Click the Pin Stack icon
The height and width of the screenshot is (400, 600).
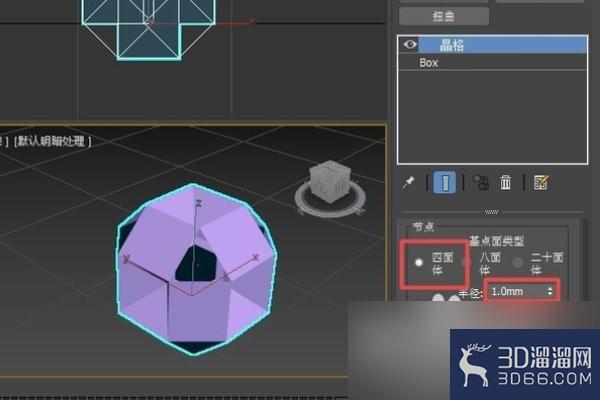tap(409, 183)
